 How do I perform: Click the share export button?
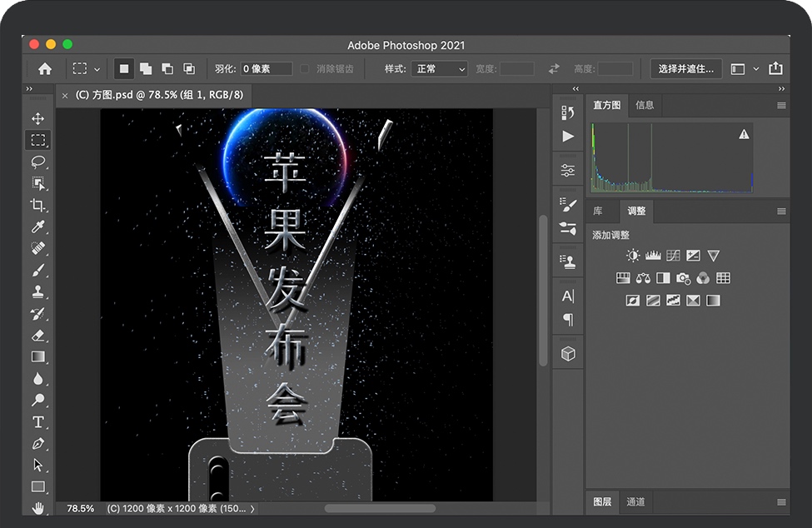tap(775, 69)
